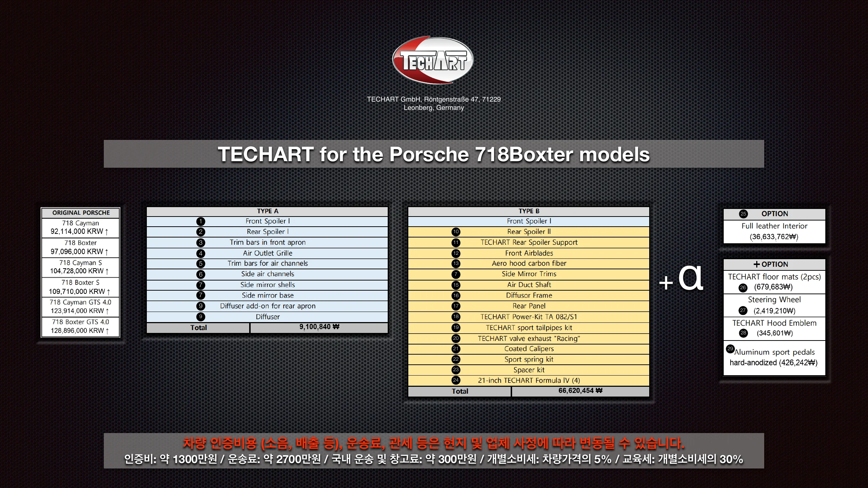
Task: Click 'Front Spoiler I' row in TYPE B
Action: point(529,221)
